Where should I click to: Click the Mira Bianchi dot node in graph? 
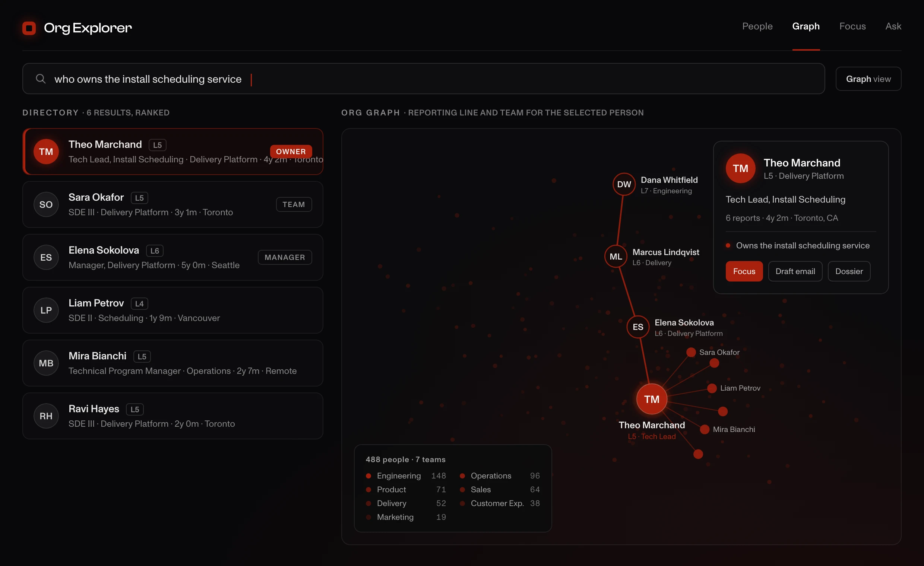(705, 429)
